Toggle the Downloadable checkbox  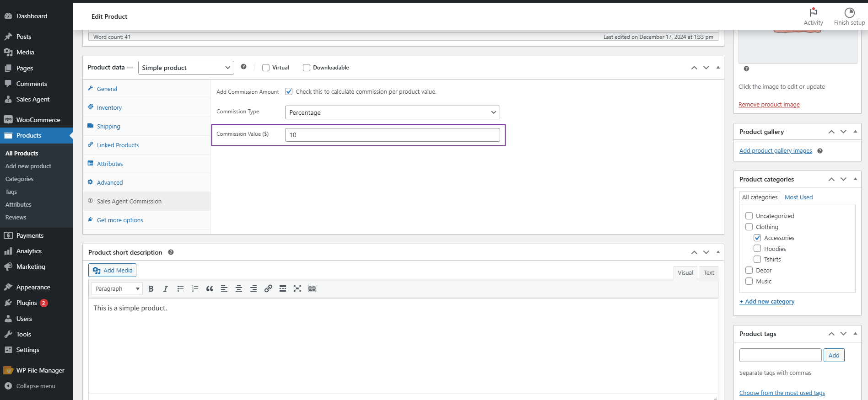[x=307, y=68]
